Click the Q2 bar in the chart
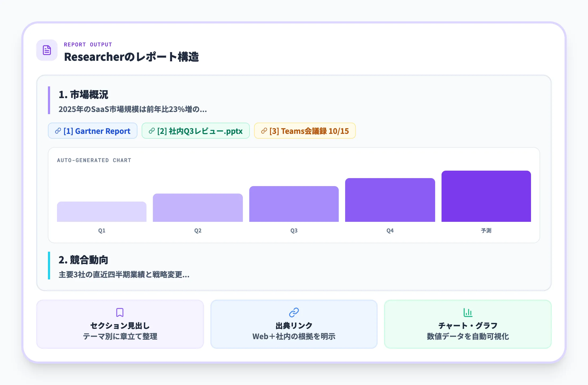This screenshot has width=588, height=385. click(198, 208)
